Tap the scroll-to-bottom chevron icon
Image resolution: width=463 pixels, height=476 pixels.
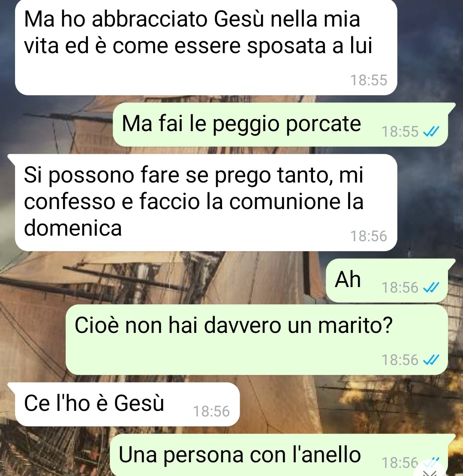pos(431,472)
